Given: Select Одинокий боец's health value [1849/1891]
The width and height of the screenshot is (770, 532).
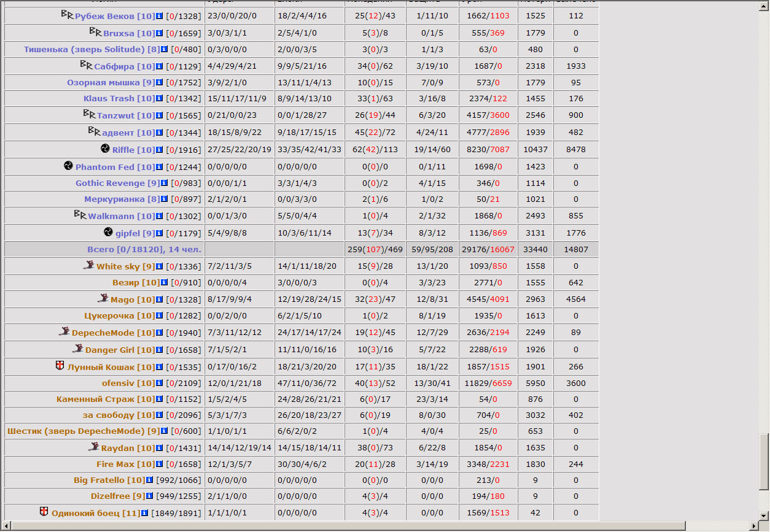Looking at the screenshot, I should coord(176,513).
